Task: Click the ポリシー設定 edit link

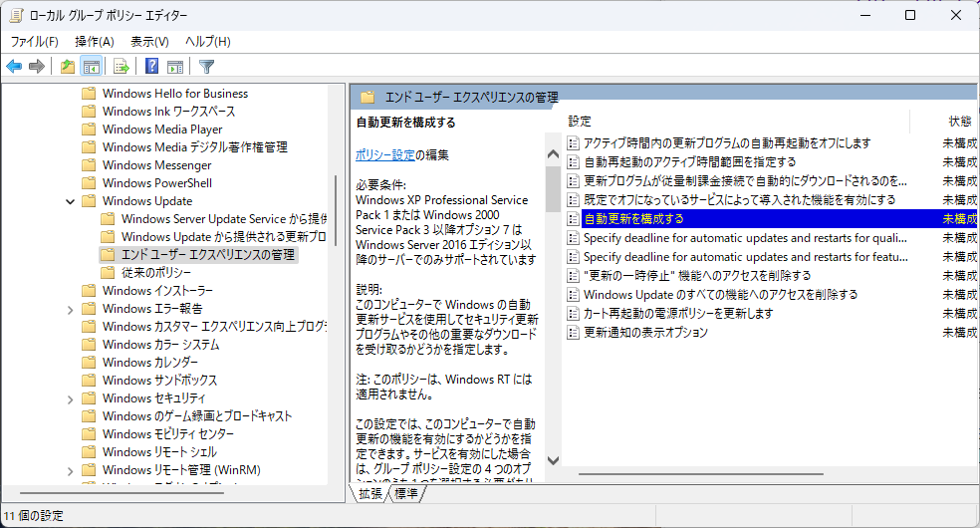Action: (385, 155)
